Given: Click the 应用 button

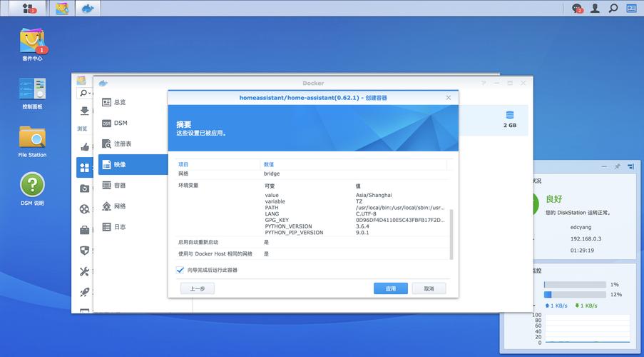Looking at the screenshot, I should click(x=391, y=288).
